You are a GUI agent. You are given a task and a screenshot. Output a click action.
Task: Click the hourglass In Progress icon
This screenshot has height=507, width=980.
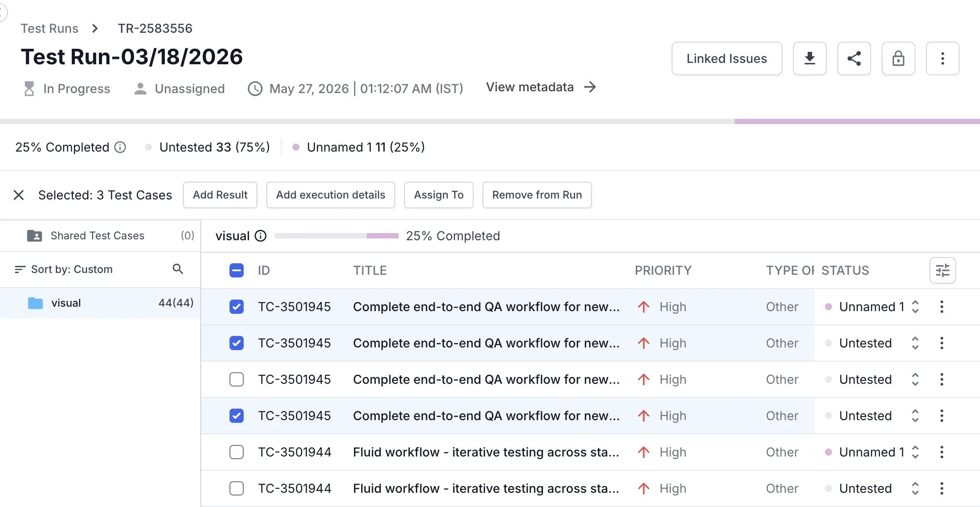[29, 89]
